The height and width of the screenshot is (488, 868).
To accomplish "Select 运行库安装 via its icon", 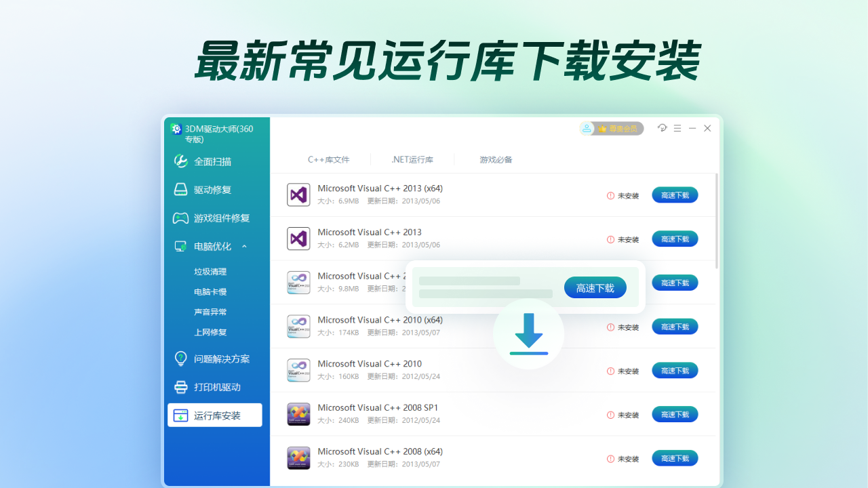I will (x=180, y=415).
